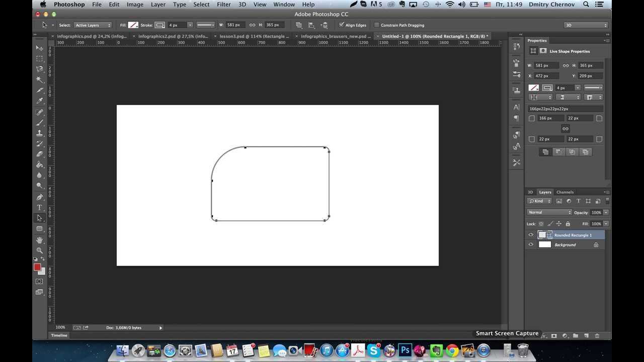Select the Brush tool
The width and height of the screenshot is (644, 362).
coord(40,123)
